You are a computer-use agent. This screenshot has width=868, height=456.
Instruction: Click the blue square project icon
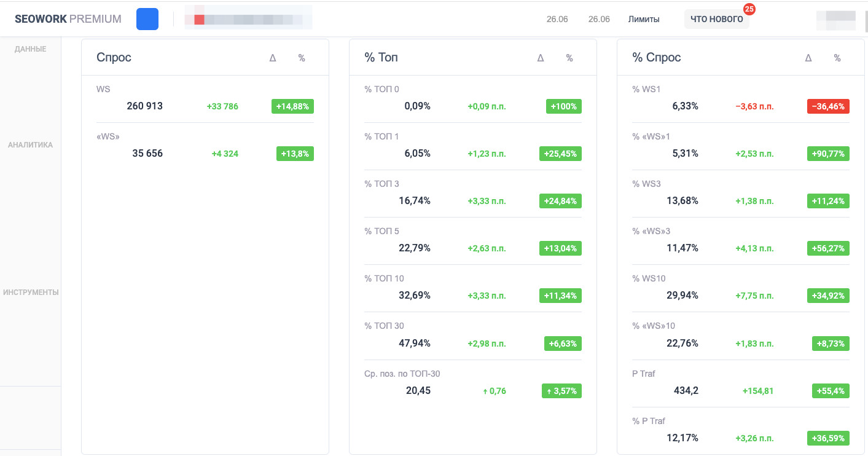[147, 19]
